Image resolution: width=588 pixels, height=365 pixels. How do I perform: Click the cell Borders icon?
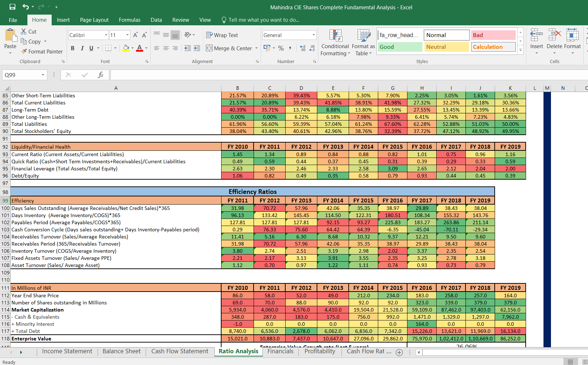click(109, 48)
